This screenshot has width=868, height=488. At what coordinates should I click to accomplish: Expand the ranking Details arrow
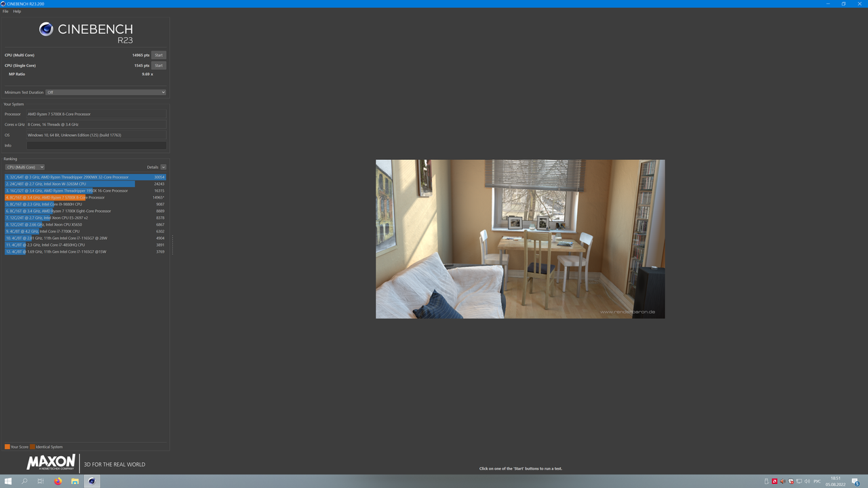click(x=163, y=167)
